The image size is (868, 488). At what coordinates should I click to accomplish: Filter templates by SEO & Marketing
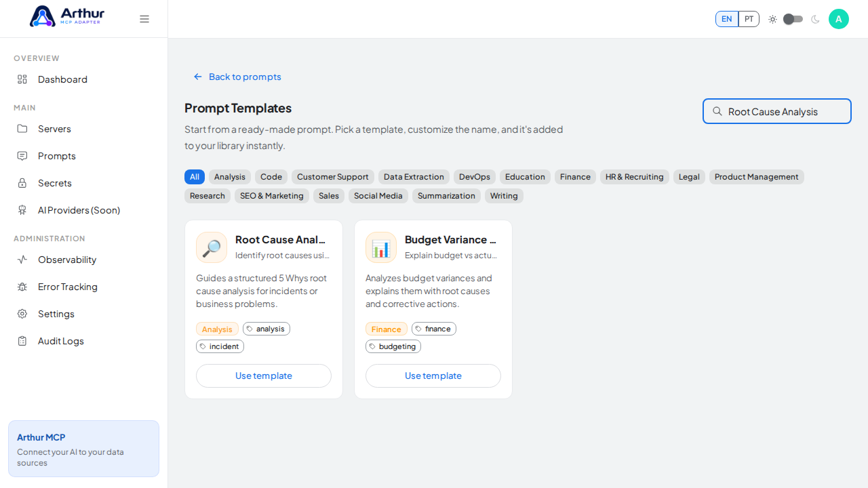[x=272, y=196]
